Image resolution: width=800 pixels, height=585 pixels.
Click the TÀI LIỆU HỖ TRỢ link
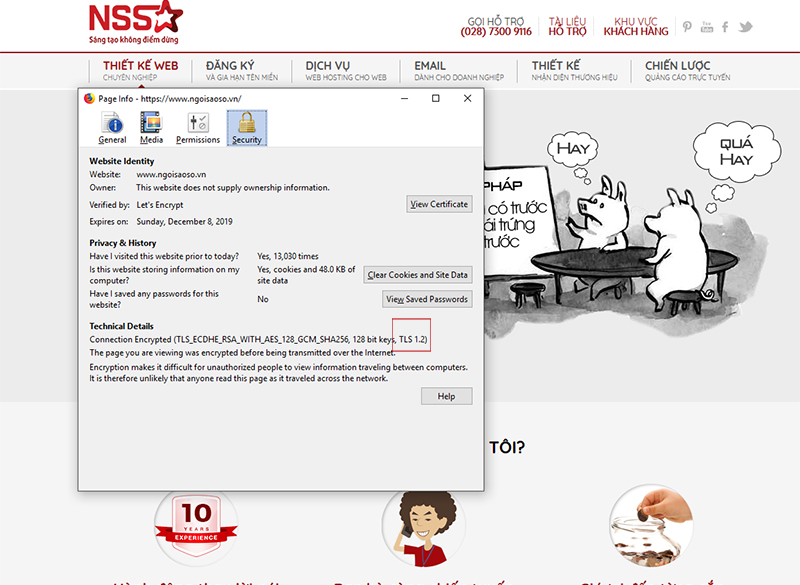coord(568,26)
